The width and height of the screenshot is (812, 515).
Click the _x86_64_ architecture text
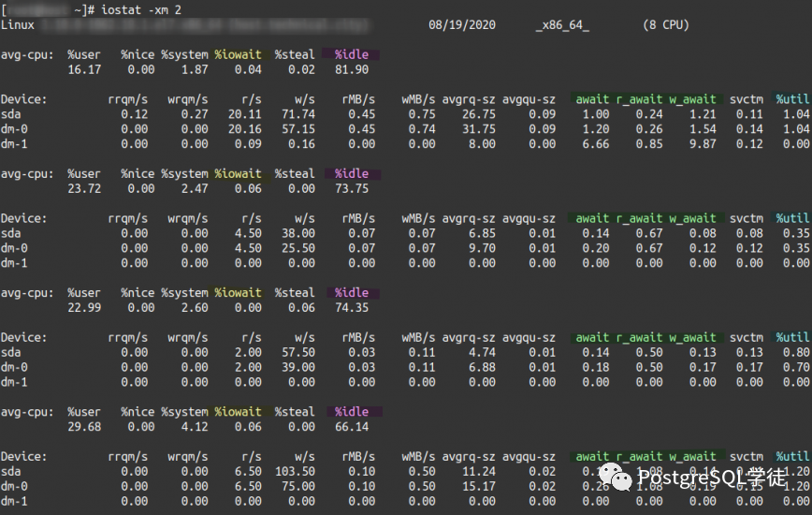562,24
